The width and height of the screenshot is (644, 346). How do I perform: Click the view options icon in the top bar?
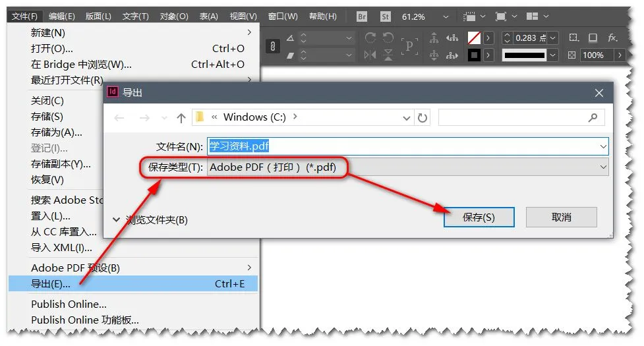(x=469, y=16)
